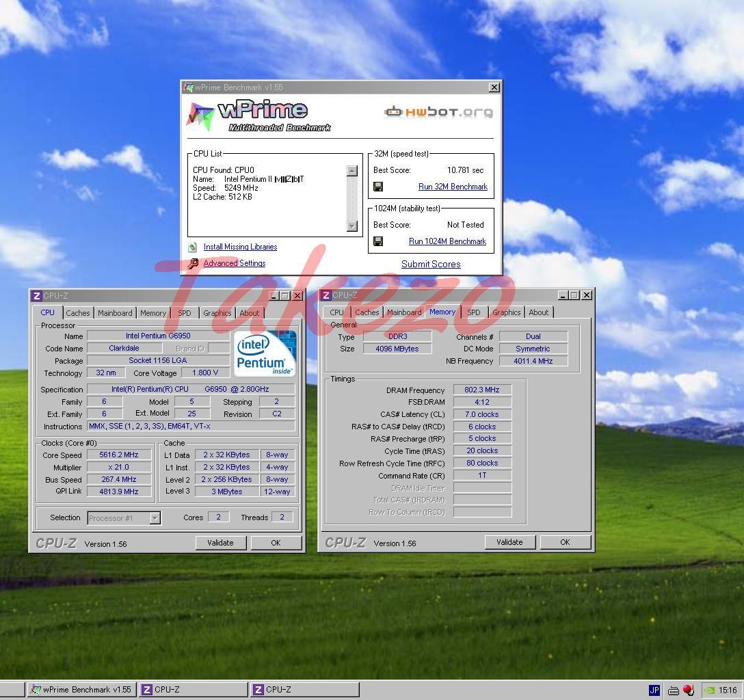Viewport: 744px width, 700px height.
Task: Click Submit Scores link
Action: tap(431, 264)
